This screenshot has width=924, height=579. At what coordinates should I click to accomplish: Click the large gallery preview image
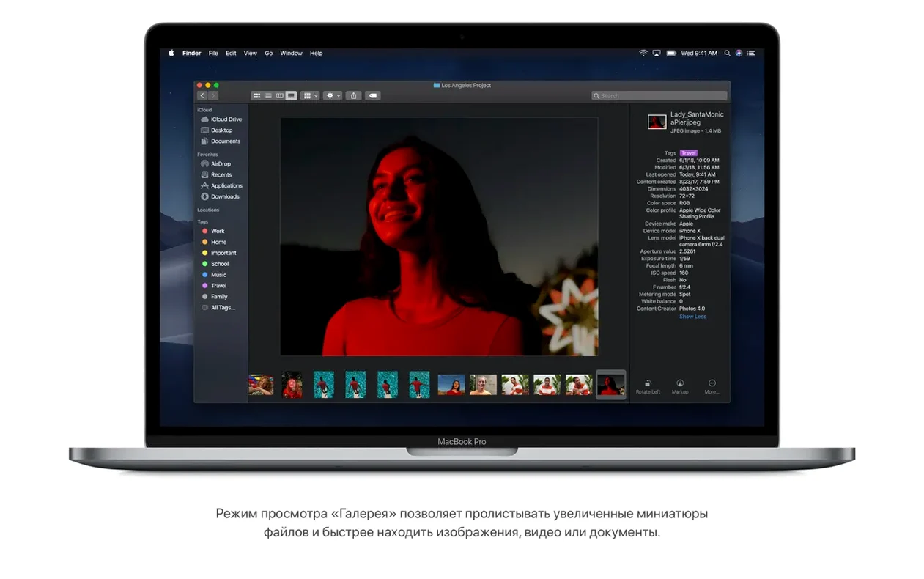439,237
